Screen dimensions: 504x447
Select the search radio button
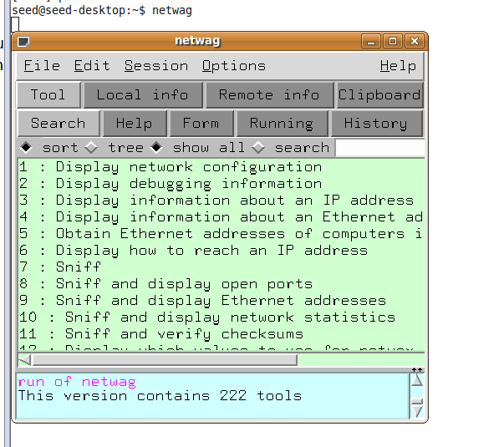click(258, 148)
